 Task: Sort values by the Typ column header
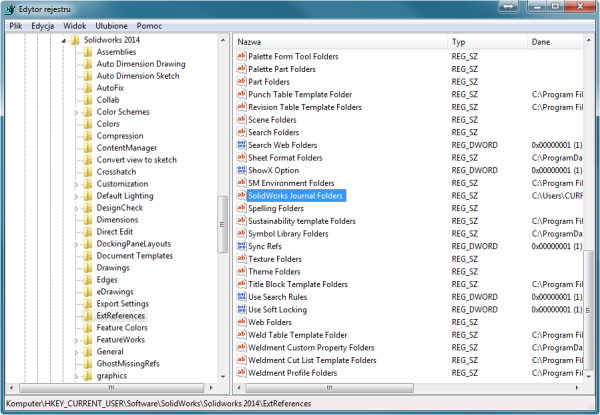(x=488, y=42)
